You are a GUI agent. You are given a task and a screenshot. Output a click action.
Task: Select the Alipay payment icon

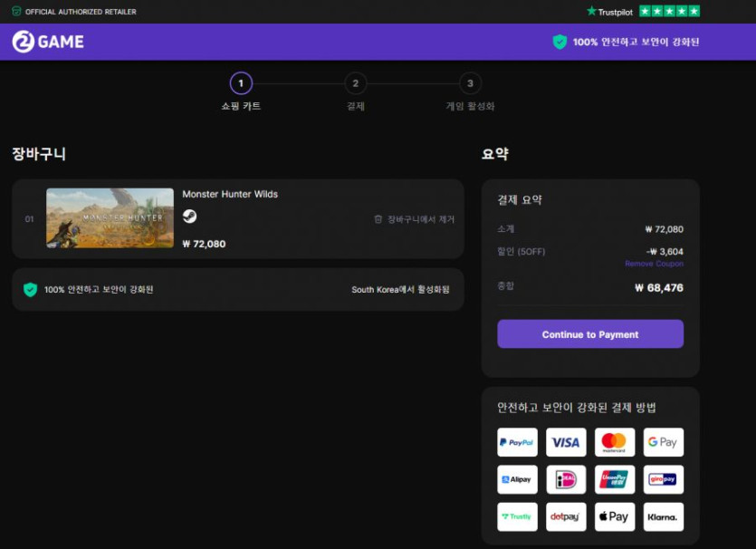coord(517,479)
